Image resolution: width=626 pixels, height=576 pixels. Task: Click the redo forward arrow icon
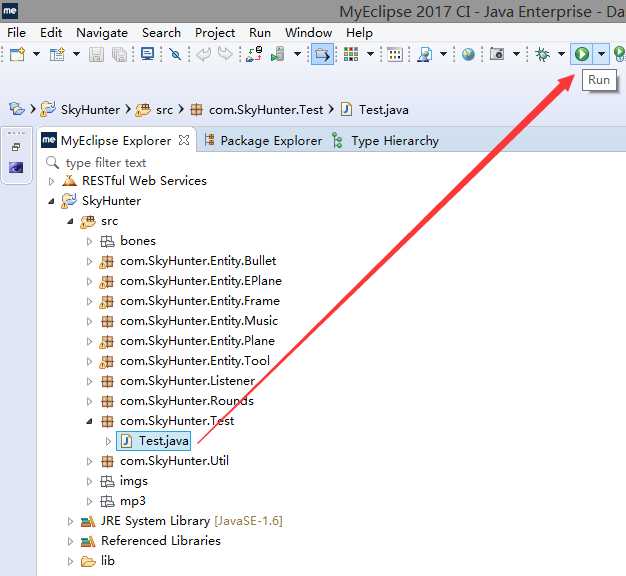[x=225, y=54]
